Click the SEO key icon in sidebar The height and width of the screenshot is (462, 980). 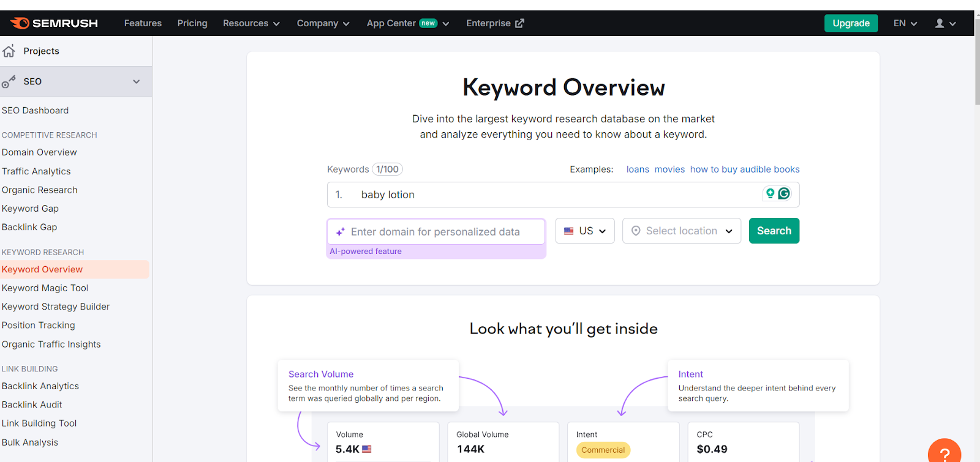[9, 81]
